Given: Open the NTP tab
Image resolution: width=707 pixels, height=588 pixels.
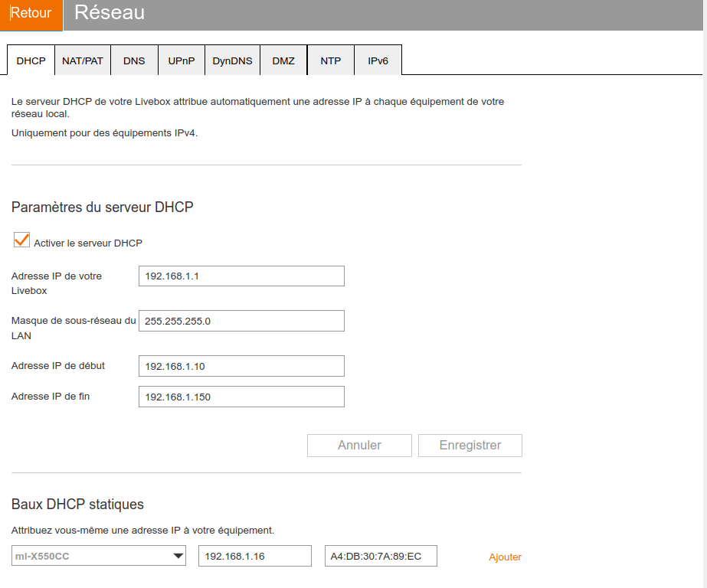Looking at the screenshot, I should click(331, 61).
